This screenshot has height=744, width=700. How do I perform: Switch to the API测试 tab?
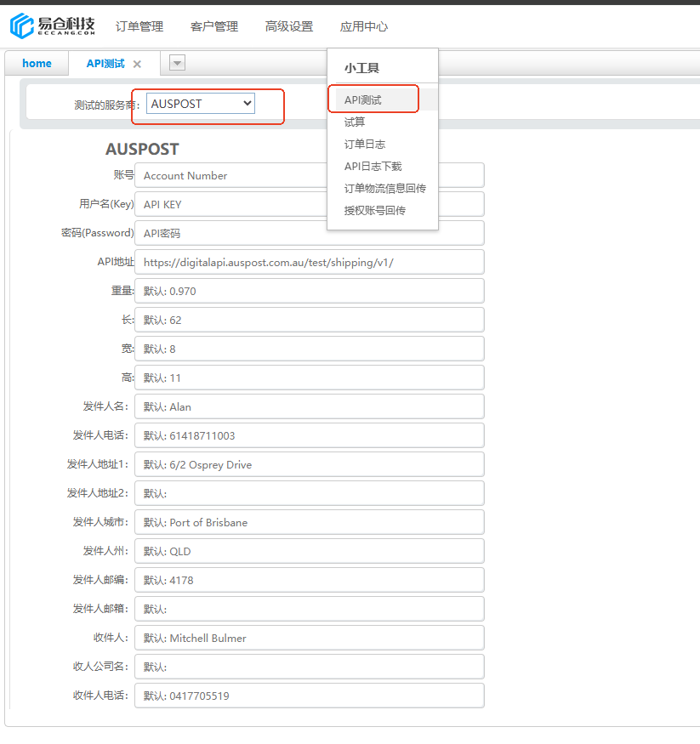[105, 64]
